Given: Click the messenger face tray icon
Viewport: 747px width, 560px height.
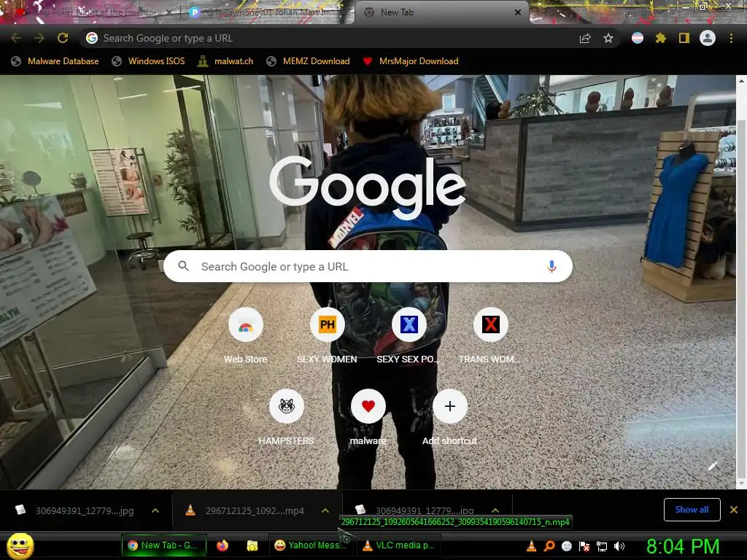Looking at the screenshot, I should [566, 546].
